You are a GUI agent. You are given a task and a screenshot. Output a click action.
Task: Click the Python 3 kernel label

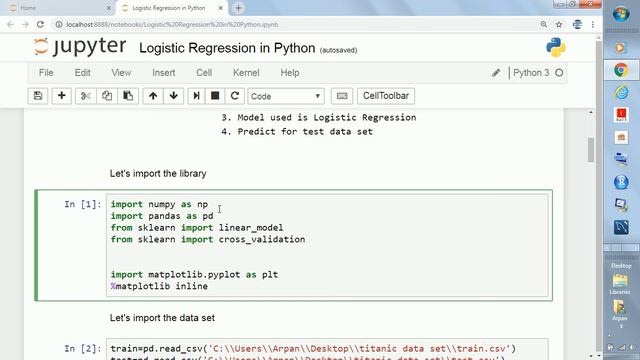(x=531, y=73)
